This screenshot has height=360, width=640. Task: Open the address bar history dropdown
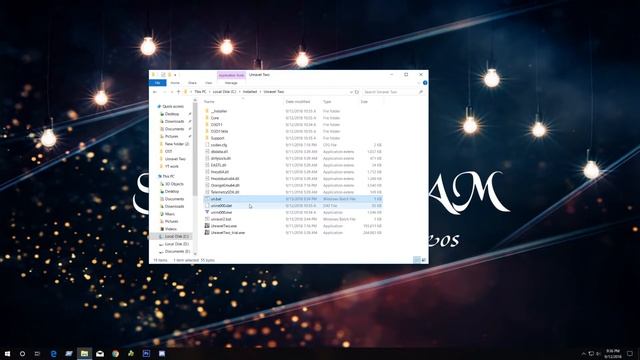coord(351,92)
